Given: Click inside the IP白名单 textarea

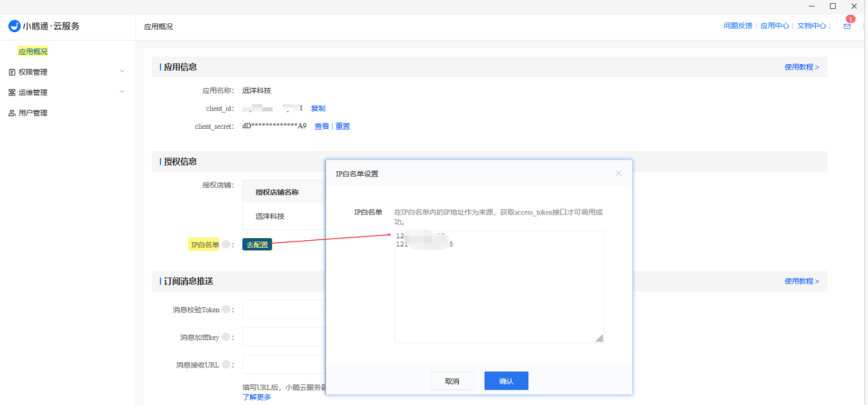Looking at the screenshot, I should pyautogui.click(x=499, y=287).
